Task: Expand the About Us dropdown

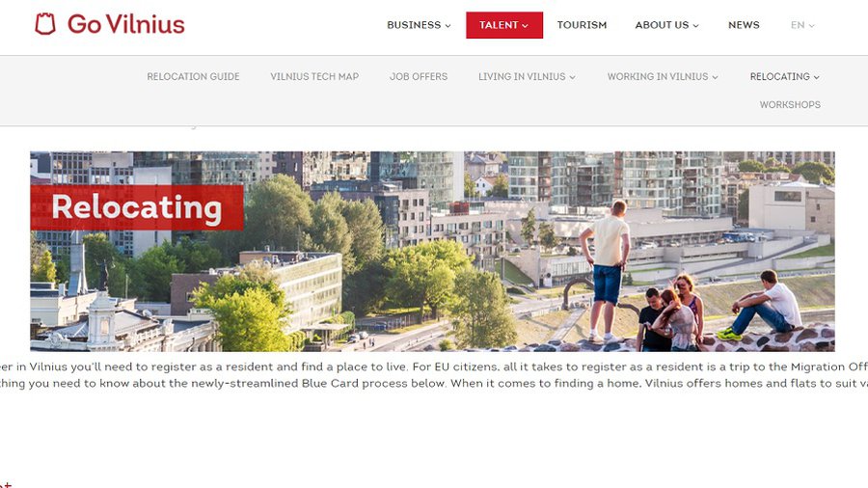Action: pos(666,25)
